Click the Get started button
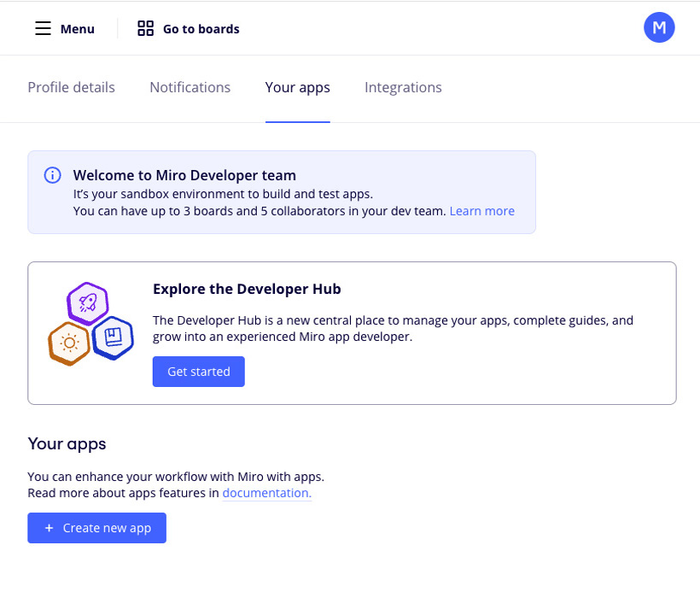 point(199,372)
